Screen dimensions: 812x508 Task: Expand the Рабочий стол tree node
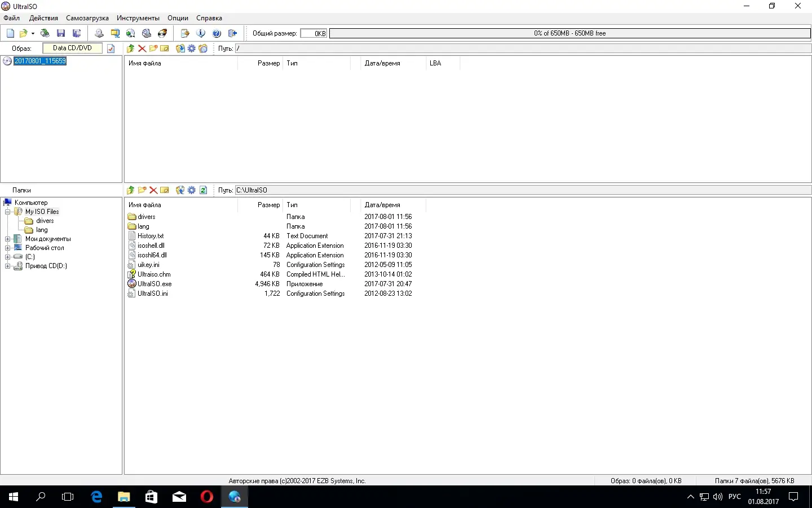(x=8, y=248)
